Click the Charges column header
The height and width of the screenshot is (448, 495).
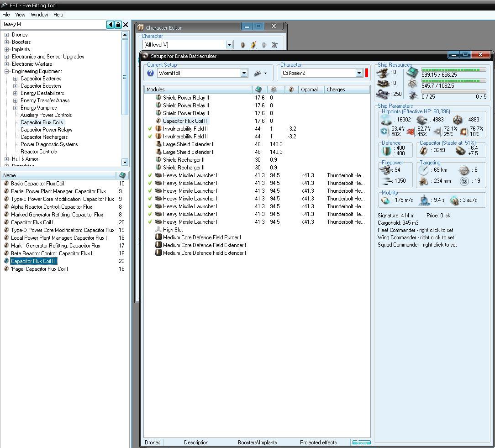347,90
